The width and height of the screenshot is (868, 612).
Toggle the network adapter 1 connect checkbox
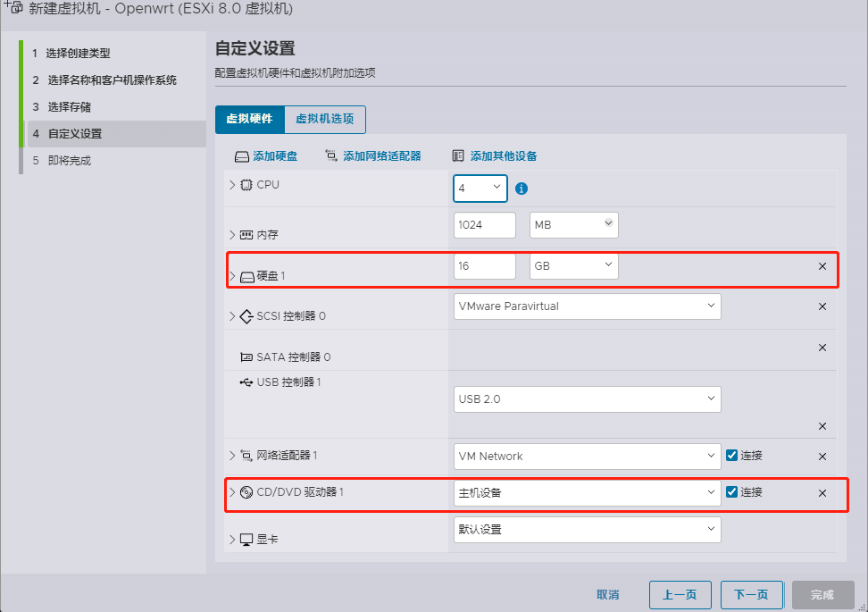tap(732, 456)
